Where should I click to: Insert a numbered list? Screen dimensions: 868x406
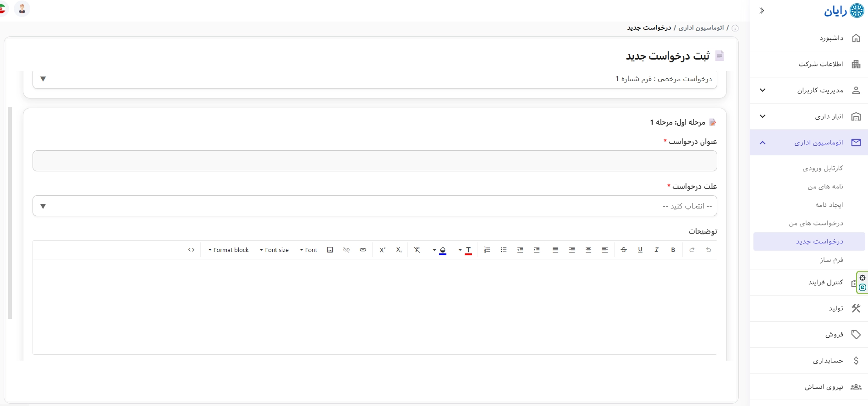(487, 250)
